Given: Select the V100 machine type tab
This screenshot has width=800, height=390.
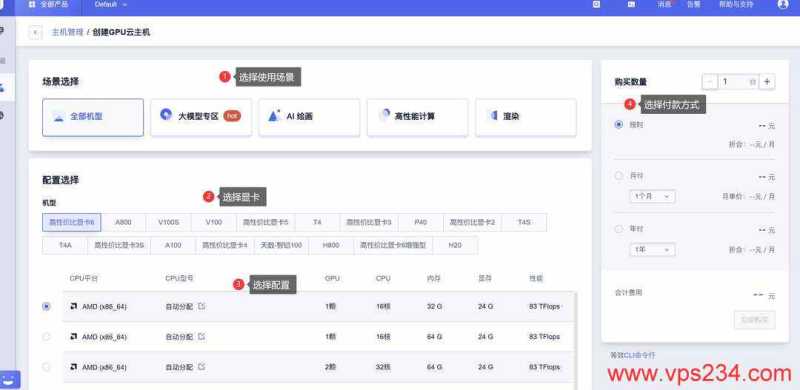Looking at the screenshot, I should coord(214,223).
